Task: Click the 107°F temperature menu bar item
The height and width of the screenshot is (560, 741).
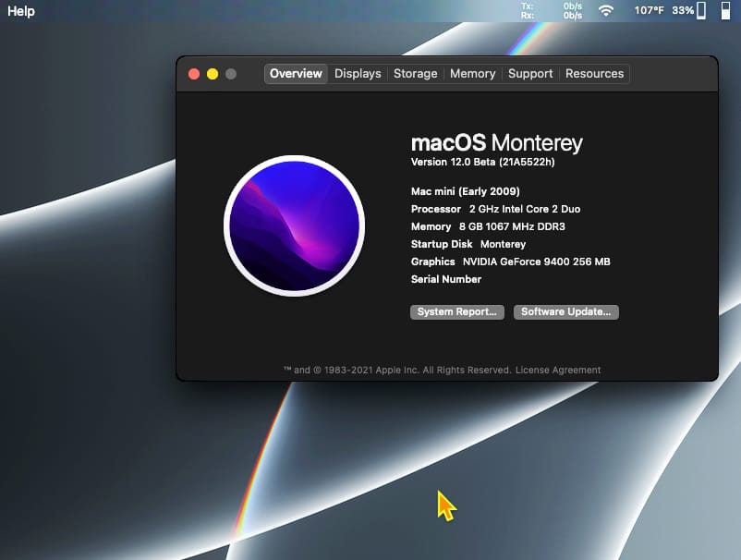Action: click(649, 10)
